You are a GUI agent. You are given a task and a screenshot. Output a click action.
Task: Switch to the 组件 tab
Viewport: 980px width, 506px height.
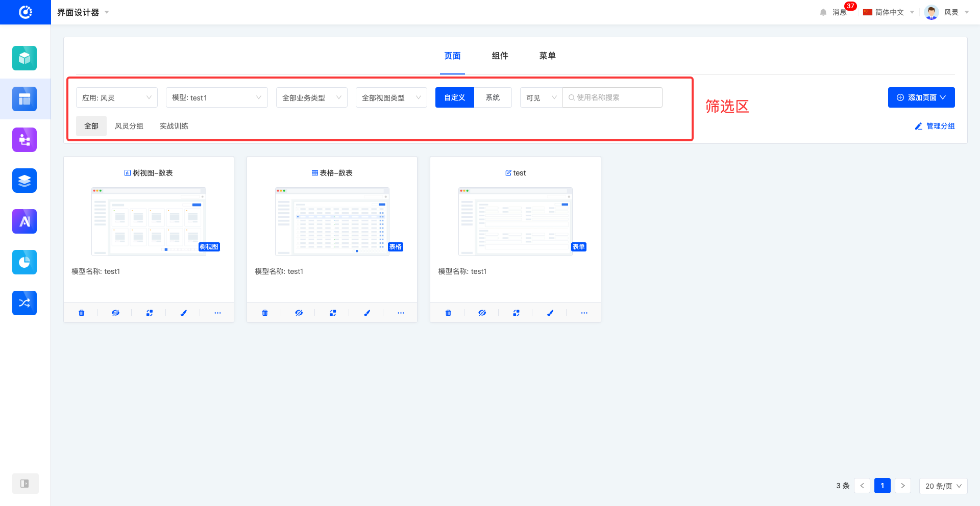tap(500, 56)
